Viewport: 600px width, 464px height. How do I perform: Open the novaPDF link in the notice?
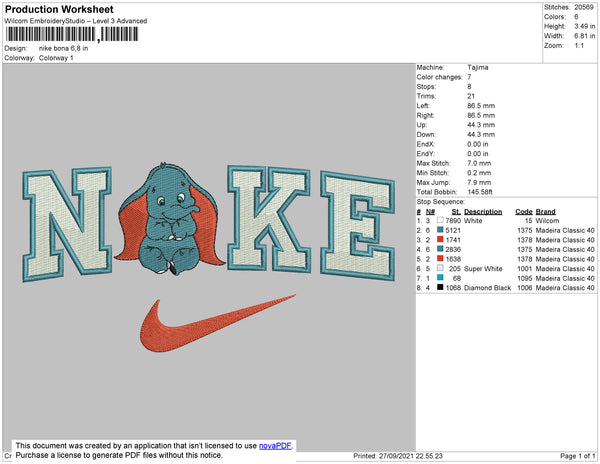click(275, 446)
